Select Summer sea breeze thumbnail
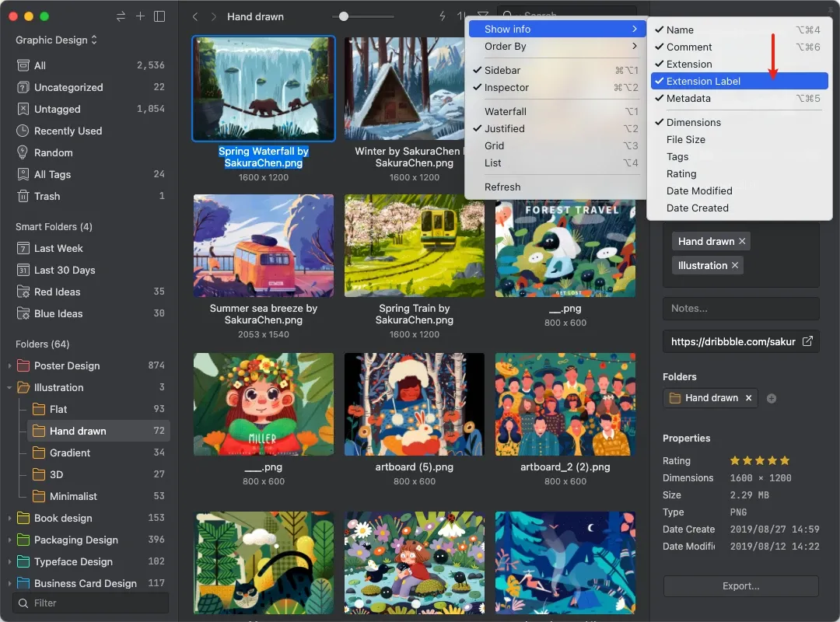 (264, 246)
